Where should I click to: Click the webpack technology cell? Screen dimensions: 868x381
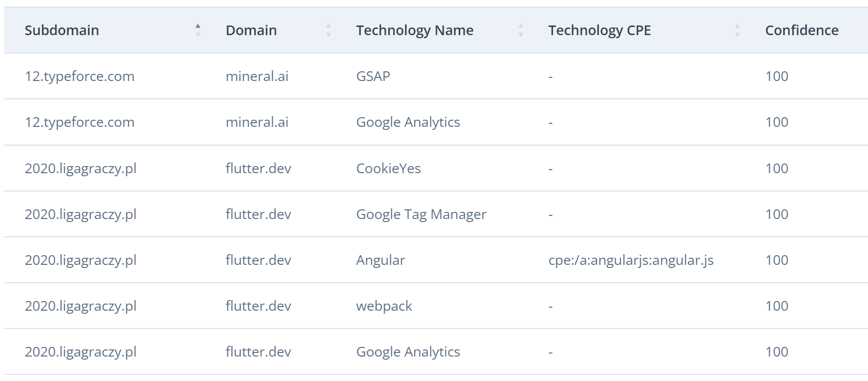[384, 306]
